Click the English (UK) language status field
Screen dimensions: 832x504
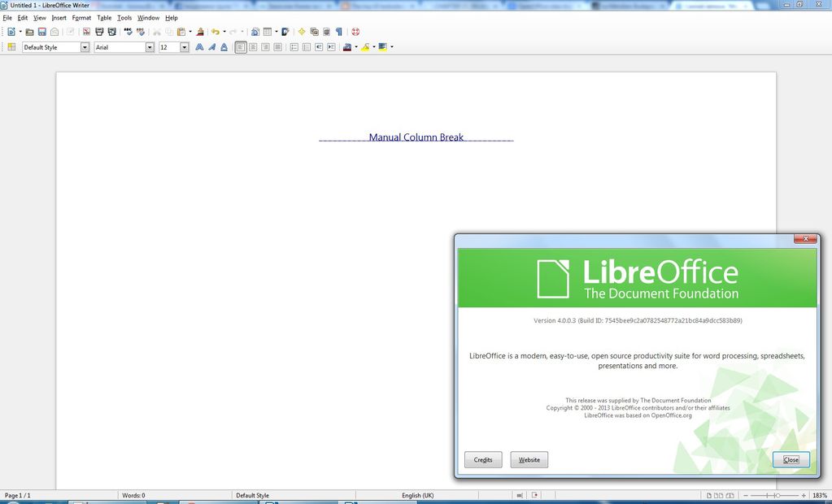pyautogui.click(x=417, y=496)
